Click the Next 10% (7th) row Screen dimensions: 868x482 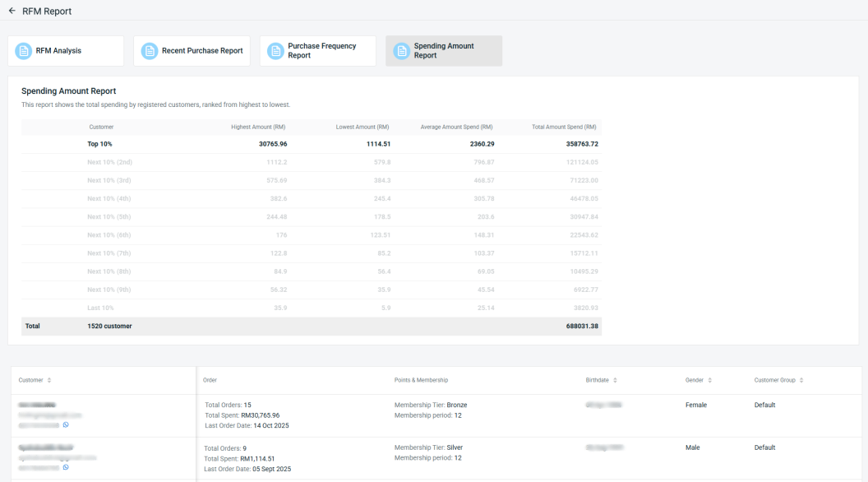click(311, 253)
